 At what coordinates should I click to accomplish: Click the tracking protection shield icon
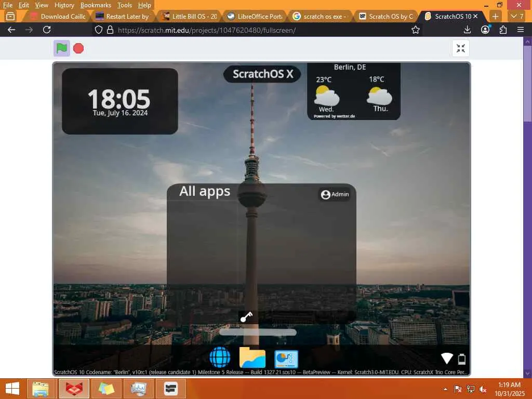tap(98, 30)
